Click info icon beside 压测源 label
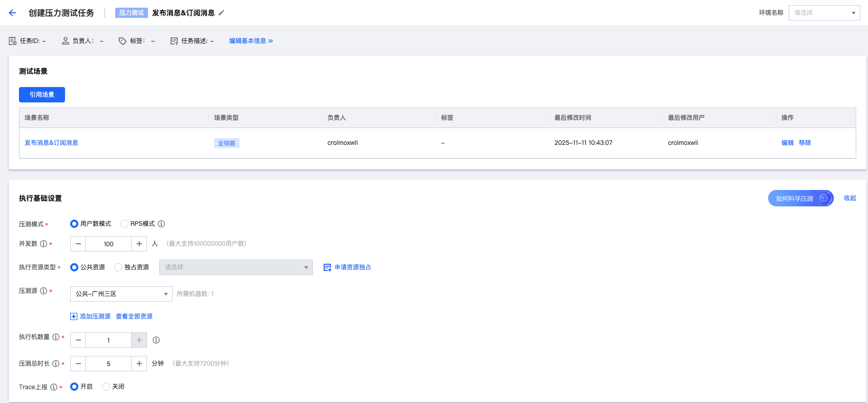The width and height of the screenshot is (868, 403). point(44,291)
